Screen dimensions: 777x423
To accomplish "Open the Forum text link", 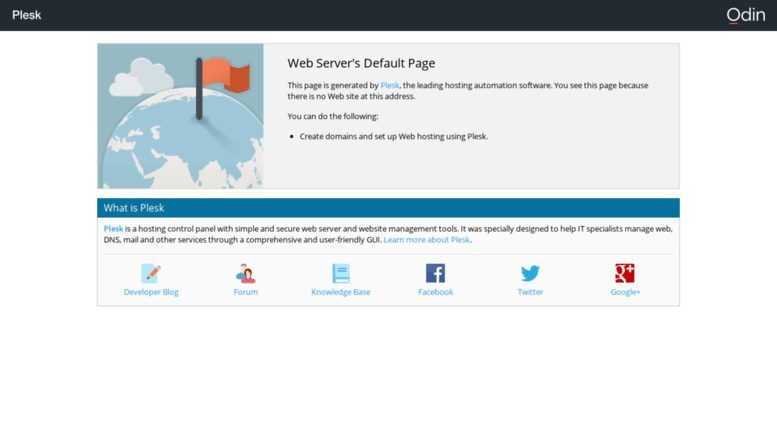I will click(x=245, y=292).
